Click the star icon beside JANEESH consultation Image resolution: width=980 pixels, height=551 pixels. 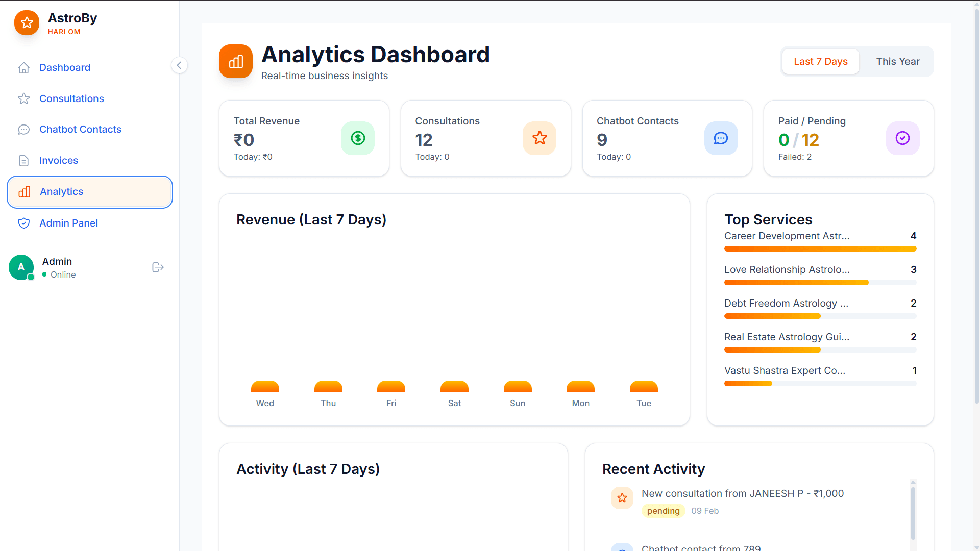(622, 498)
